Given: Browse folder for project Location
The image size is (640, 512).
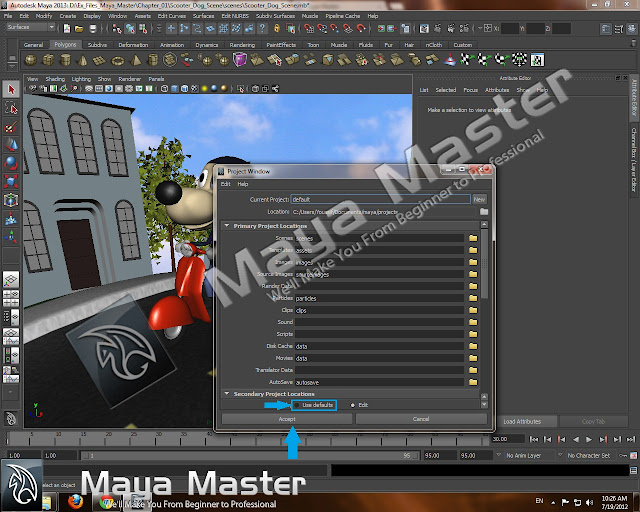Looking at the screenshot, I should [484, 211].
